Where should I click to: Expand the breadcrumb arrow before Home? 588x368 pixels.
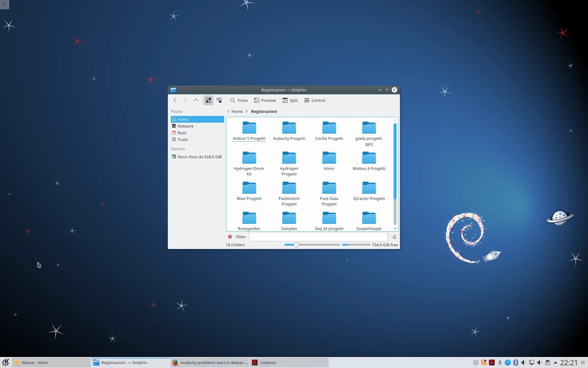(x=228, y=111)
